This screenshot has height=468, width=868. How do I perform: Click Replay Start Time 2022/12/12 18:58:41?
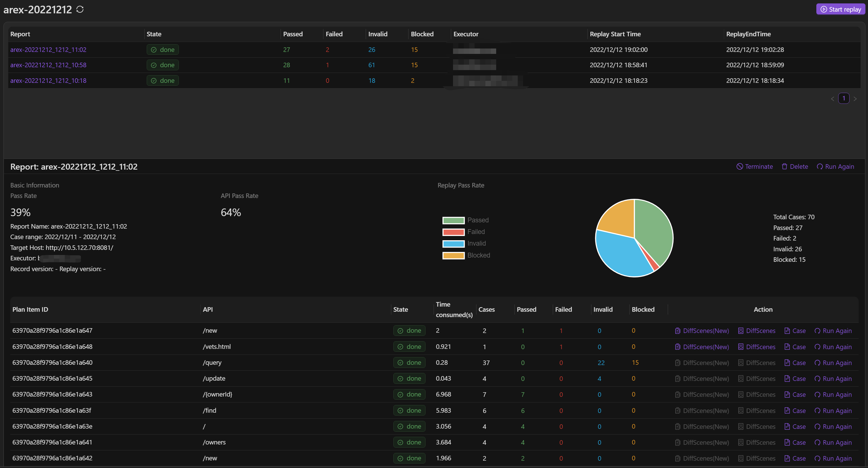tap(618, 65)
